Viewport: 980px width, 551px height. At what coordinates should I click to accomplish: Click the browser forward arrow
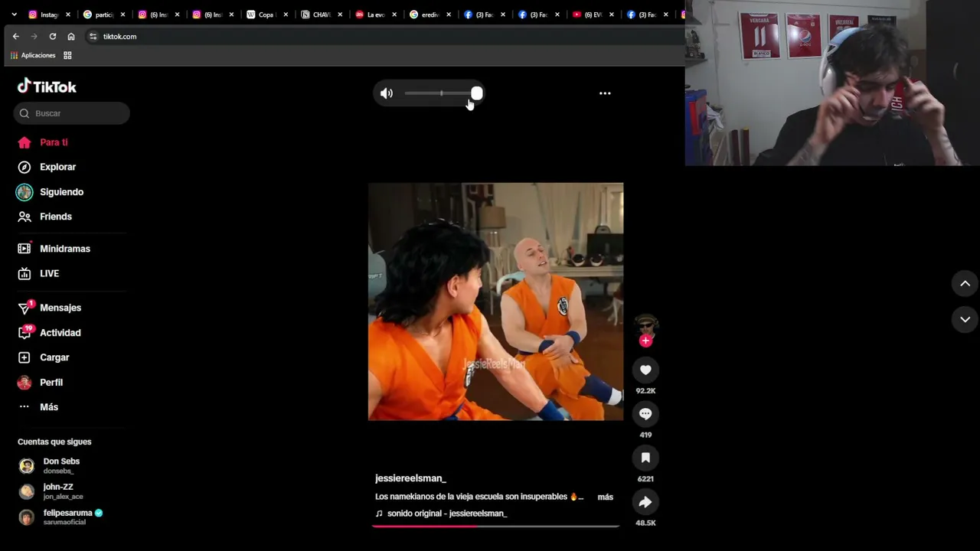[x=34, y=36]
